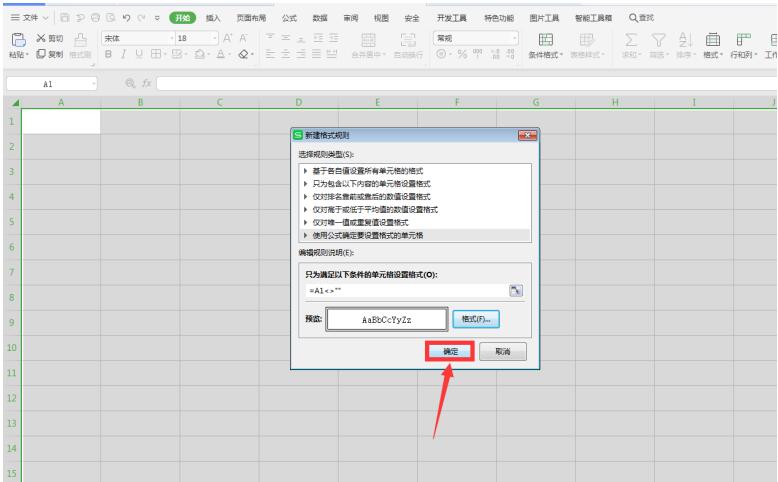Click the undo arrow in quick toolbar
Screen dimensions: 778x482
coord(127,18)
